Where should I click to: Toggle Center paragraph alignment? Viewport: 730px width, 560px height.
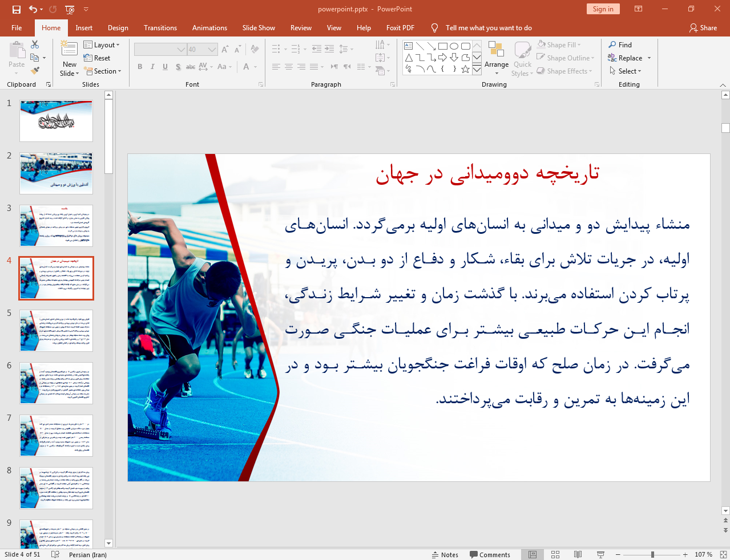click(288, 67)
